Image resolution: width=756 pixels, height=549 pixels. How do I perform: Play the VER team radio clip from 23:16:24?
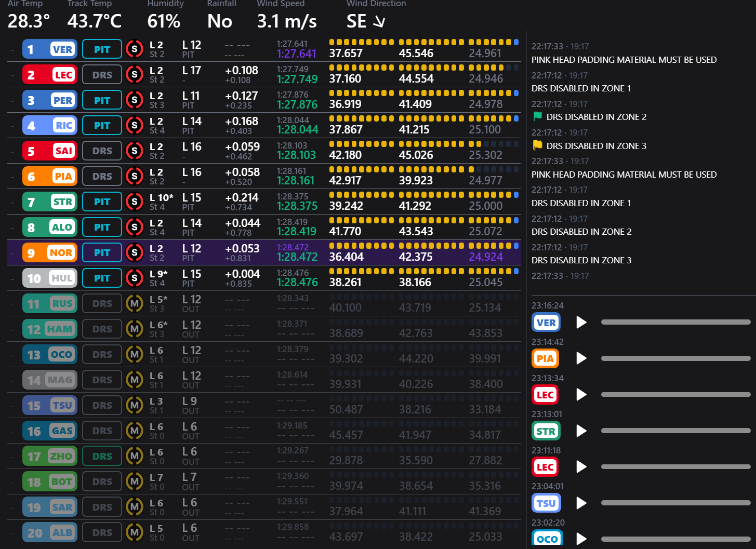coord(581,323)
